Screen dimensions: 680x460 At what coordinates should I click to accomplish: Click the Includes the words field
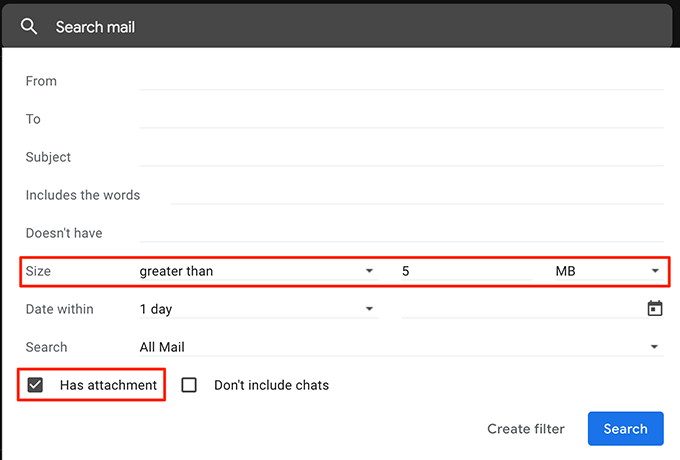[415, 195]
